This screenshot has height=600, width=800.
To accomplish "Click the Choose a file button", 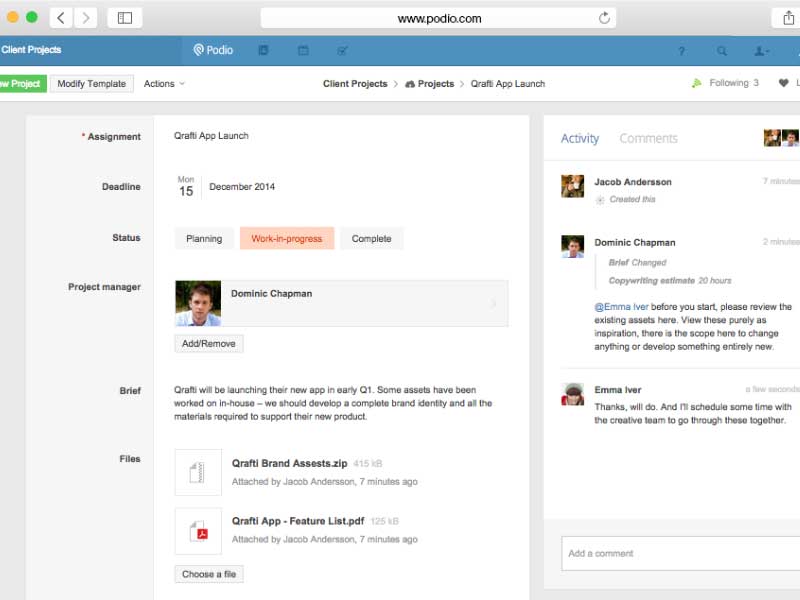I will [x=209, y=574].
